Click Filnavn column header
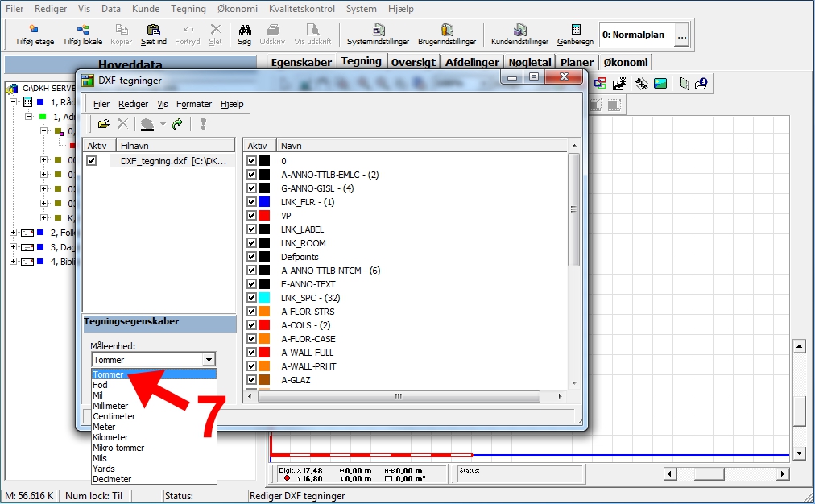The height and width of the screenshot is (504, 815). click(176, 146)
